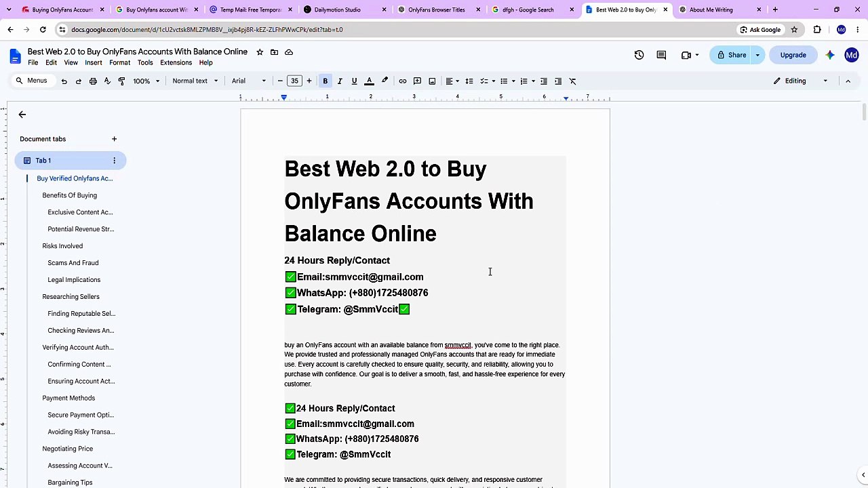Insert a link using the link icon
868x488 pixels.
coord(403,81)
